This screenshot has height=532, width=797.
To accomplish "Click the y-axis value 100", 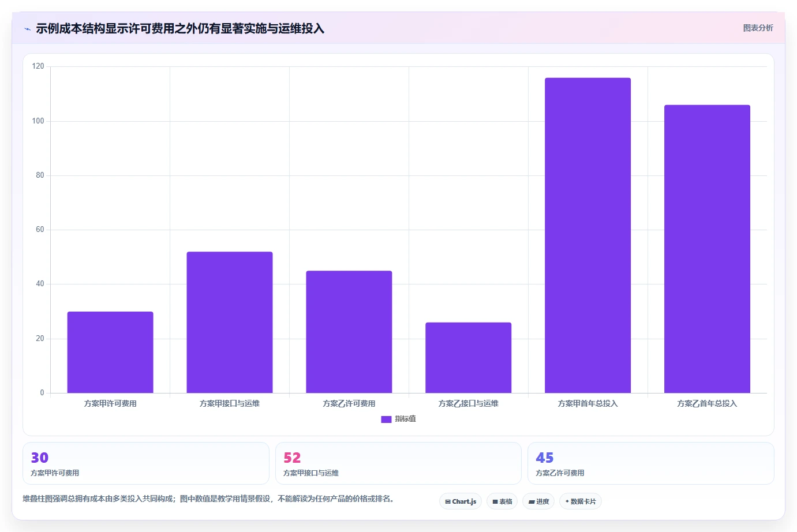I will point(38,121).
